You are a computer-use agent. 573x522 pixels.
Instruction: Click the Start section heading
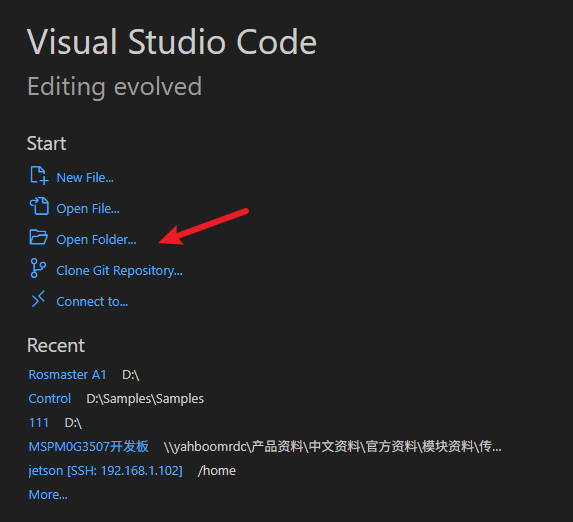click(46, 143)
